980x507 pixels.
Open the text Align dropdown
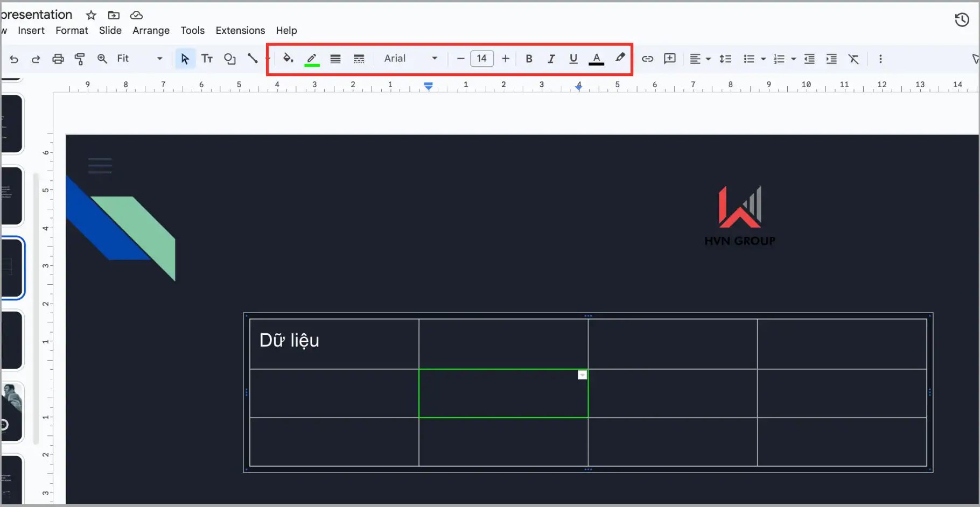(700, 59)
